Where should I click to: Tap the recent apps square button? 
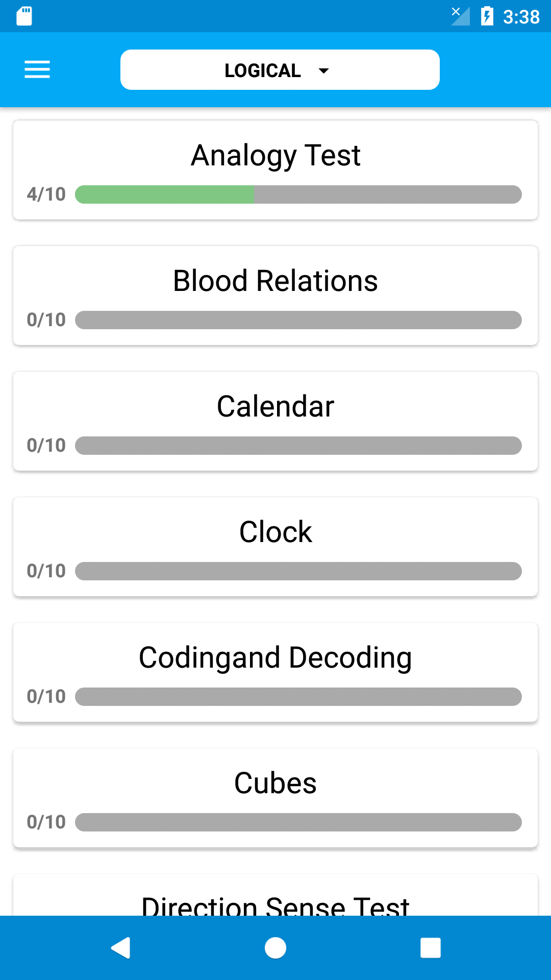431,948
